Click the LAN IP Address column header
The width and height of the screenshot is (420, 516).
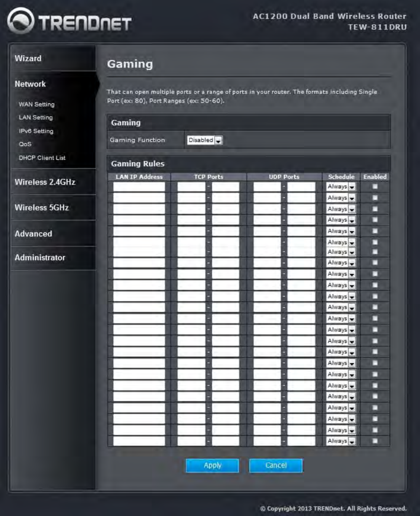click(x=139, y=177)
